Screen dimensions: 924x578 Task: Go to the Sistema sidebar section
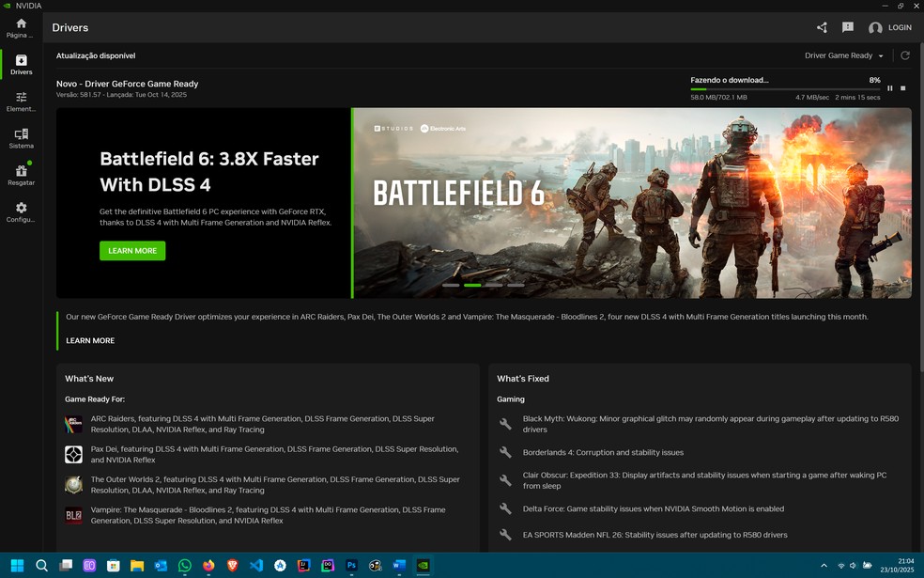[21, 138]
